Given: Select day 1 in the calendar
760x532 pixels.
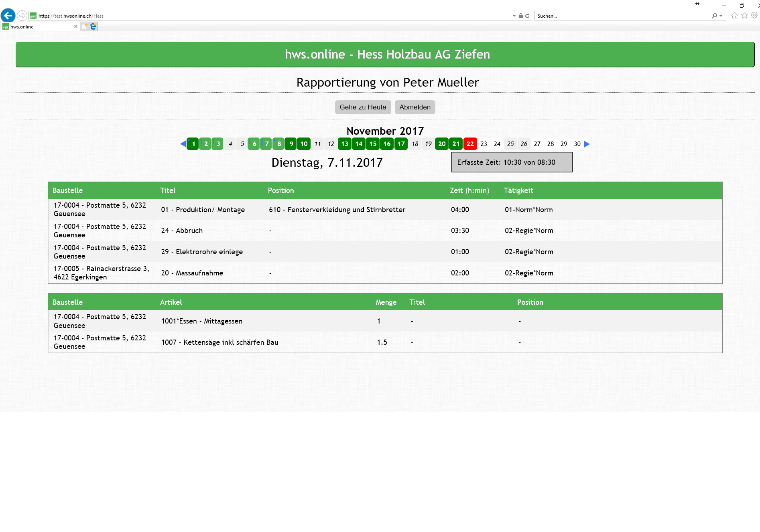Looking at the screenshot, I should pyautogui.click(x=193, y=144).
